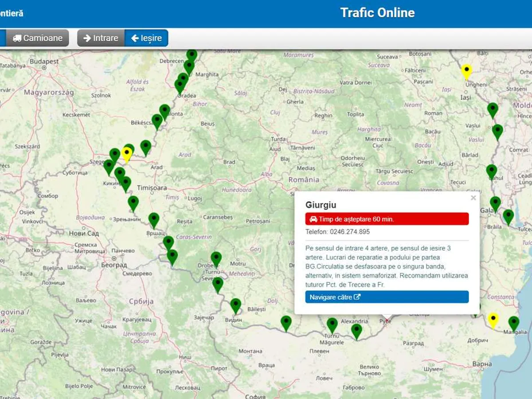Open the green marker below Alexandria

[356, 330]
